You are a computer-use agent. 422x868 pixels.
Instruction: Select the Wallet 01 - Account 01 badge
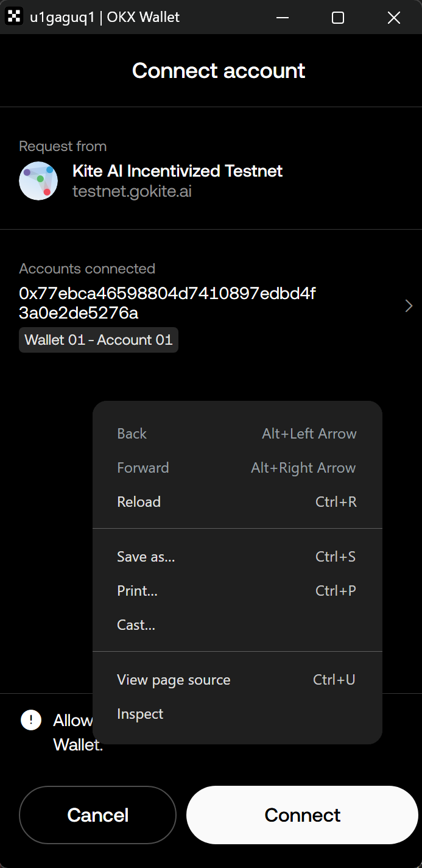coord(99,340)
